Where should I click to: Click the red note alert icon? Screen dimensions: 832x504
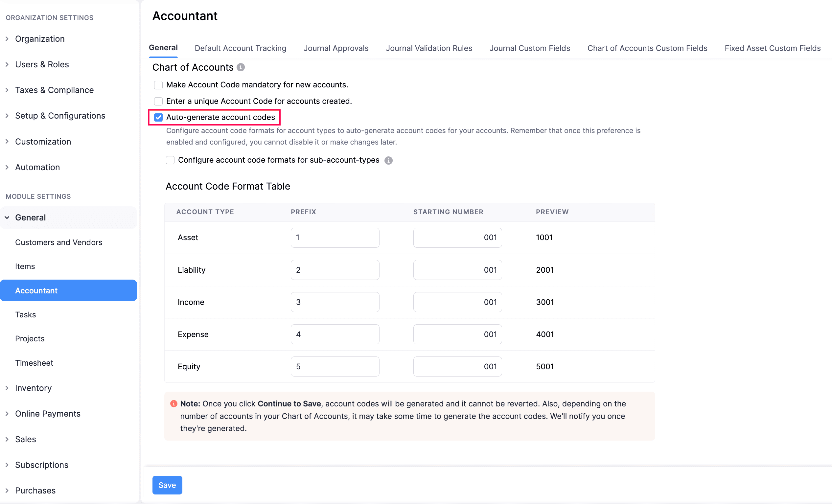point(173,404)
